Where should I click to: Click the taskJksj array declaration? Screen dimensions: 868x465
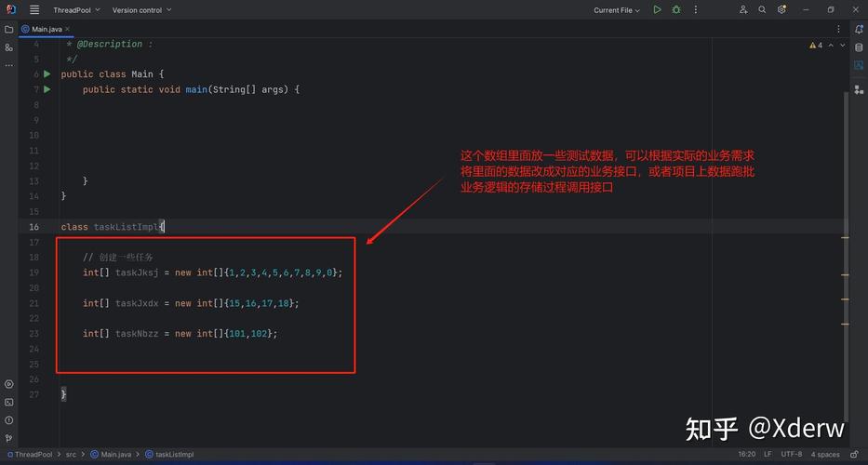212,272
